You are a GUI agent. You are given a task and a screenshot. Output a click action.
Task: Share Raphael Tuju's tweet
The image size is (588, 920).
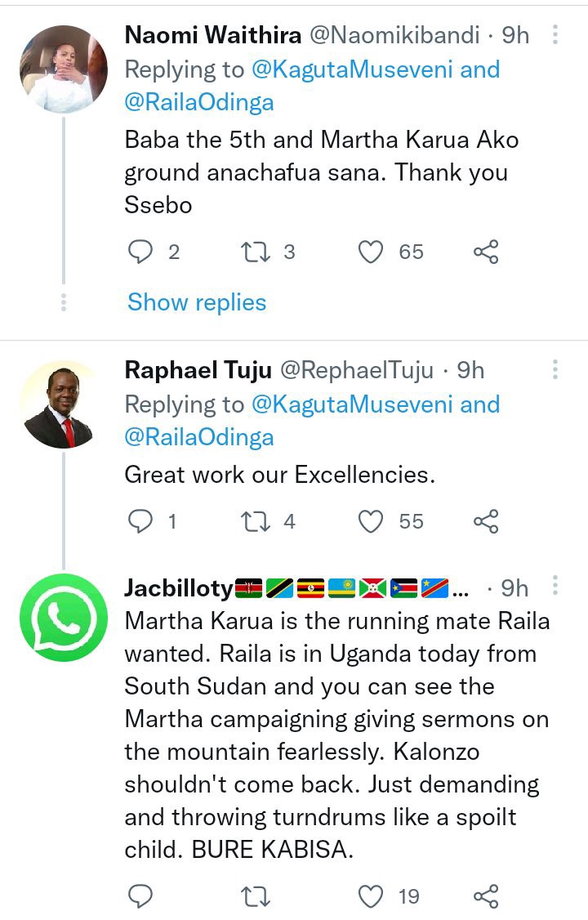pos(486,521)
